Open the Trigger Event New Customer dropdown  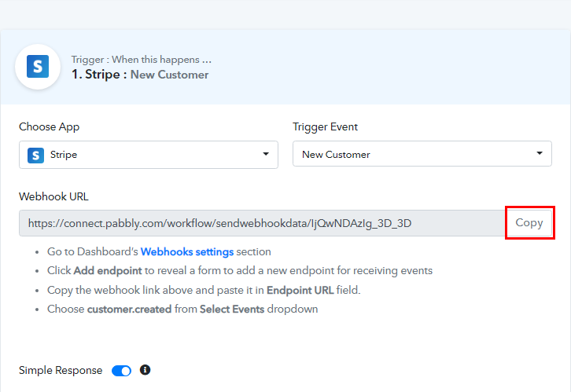422,154
